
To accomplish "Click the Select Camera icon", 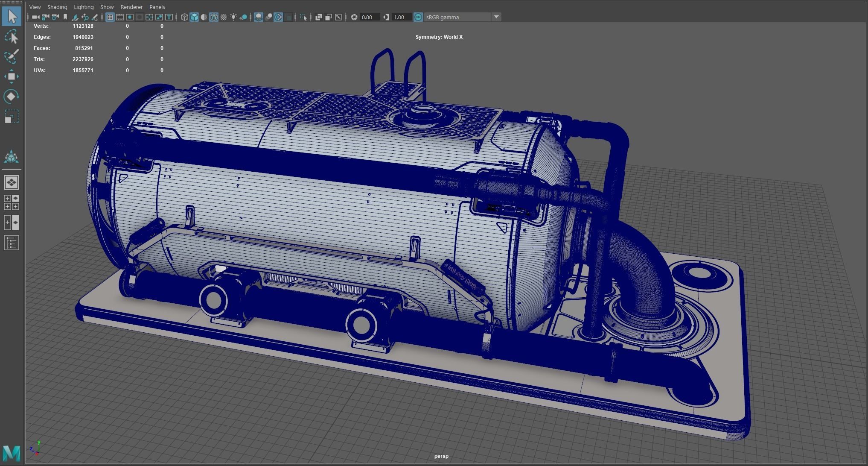I will pyautogui.click(x=35, y=17).
